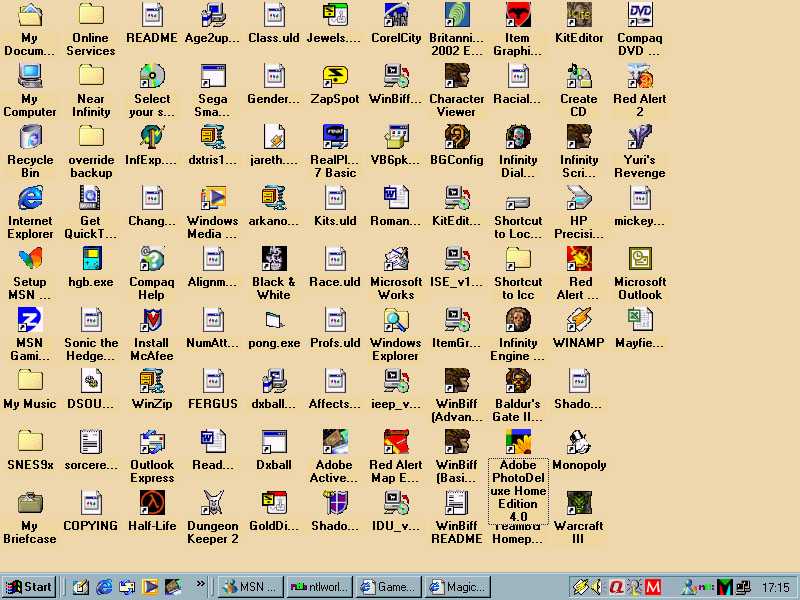Image resolution: width=800 pixels, height=600 pixels.
Task: Select the CorelCity desktop icon
Action: pyautogui.click(x=396, y=15)
